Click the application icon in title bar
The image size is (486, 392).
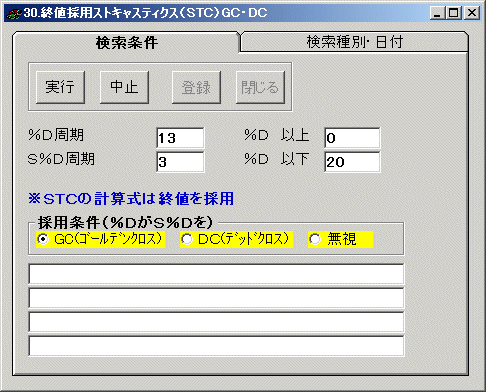coord(13,13)
